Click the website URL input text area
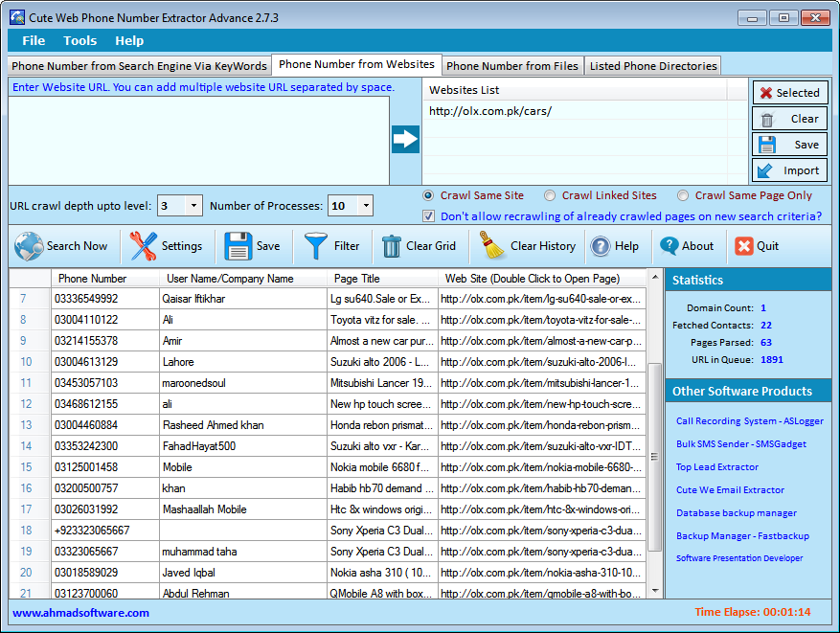The image size is (840, 633). click(199, 140)
